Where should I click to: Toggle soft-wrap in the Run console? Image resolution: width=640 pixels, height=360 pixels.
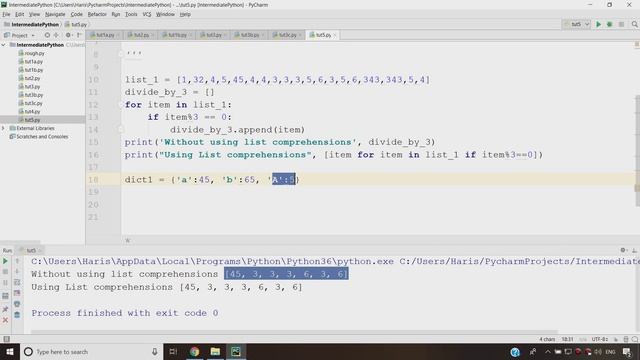(17, 282)
